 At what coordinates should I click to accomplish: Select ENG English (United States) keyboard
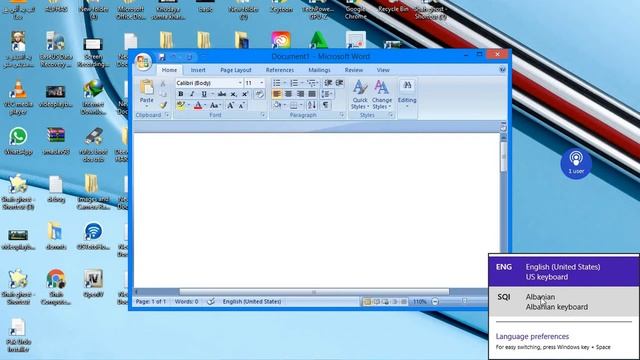tap(564, 271)
